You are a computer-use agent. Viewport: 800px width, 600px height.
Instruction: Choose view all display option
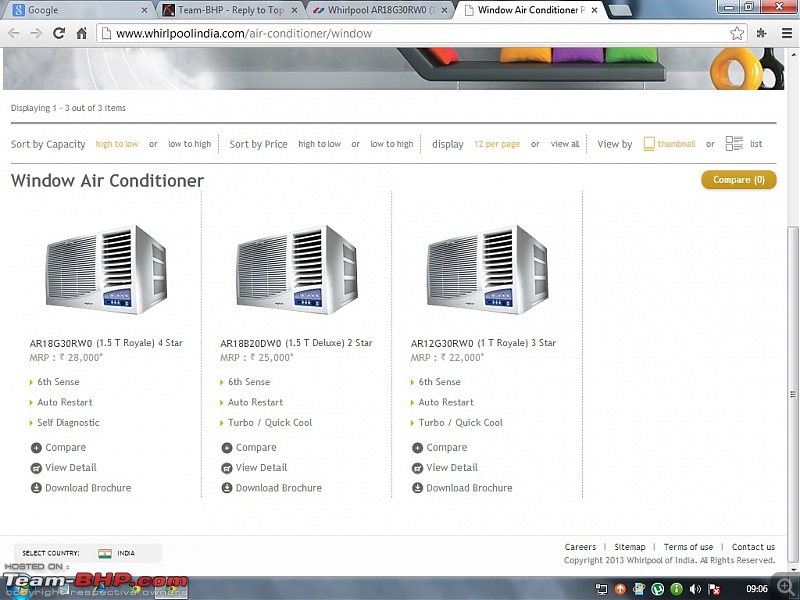coord(565,144)
